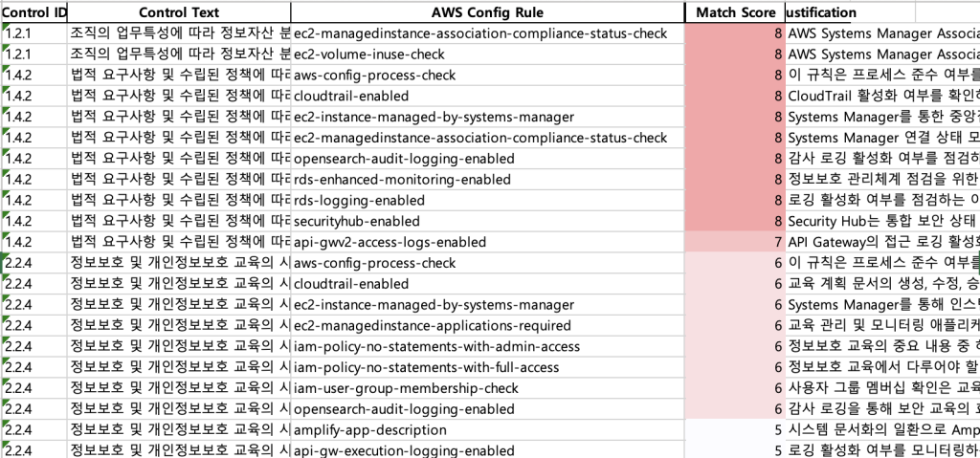Click the amplify-app-description cell
980x458 pixels.
point(487,430)
